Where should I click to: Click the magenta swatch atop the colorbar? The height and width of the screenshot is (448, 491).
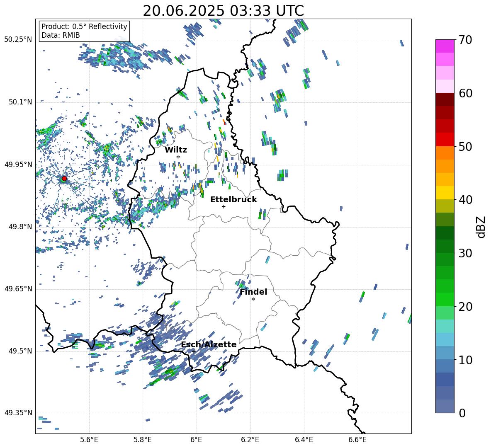(445, 46)
